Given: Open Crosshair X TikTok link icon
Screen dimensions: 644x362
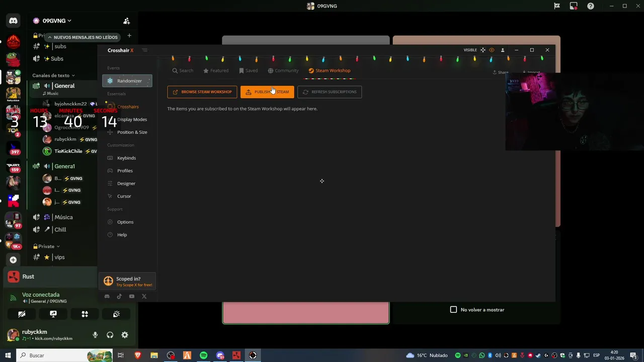Looking at the screenshot, I should (x=119, y=297).
